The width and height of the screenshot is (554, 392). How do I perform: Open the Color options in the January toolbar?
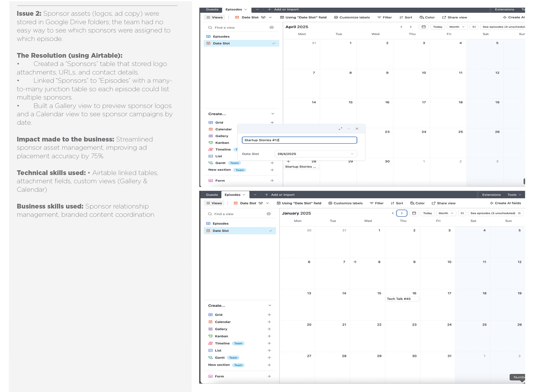[417, 203]
